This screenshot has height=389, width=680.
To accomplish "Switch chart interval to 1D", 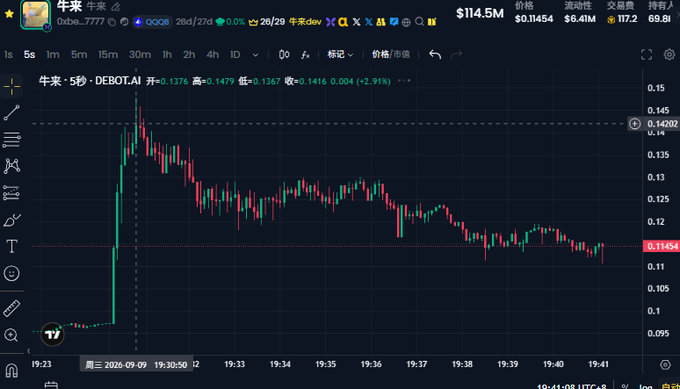I will pyautogui.click(x=235, y=55).
